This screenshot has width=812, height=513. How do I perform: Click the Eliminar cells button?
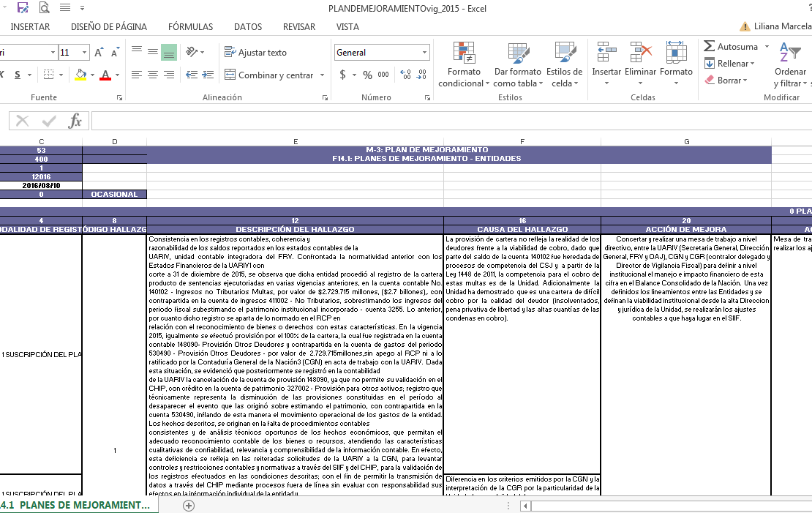640,64
